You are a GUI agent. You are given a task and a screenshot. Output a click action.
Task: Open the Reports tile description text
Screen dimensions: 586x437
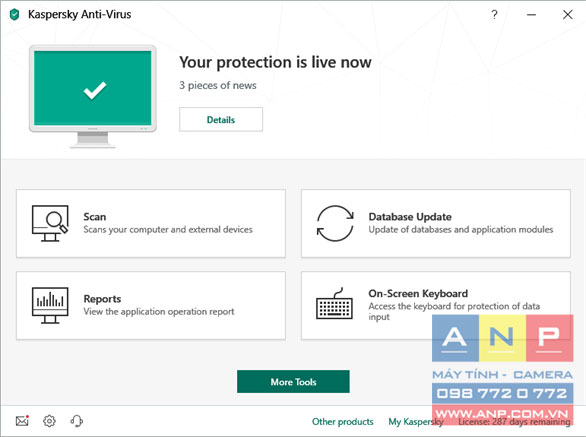[159, 311]
